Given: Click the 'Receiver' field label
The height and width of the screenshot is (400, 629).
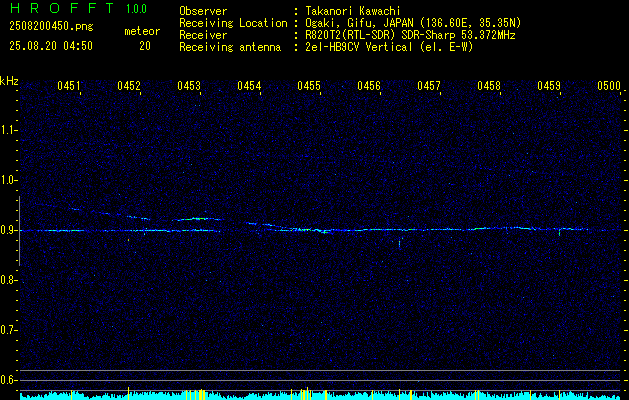Looking at the screenshot, I should tap(203, 35).
